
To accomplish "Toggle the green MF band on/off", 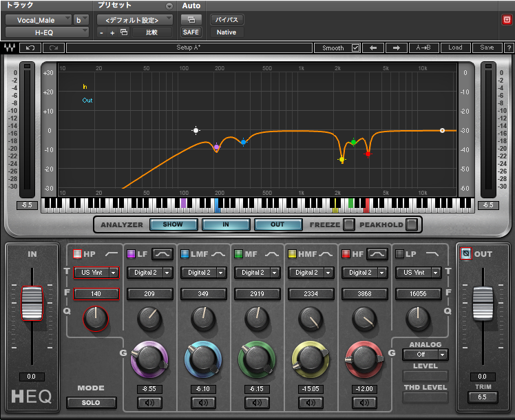I will click(x=238, y=254).
